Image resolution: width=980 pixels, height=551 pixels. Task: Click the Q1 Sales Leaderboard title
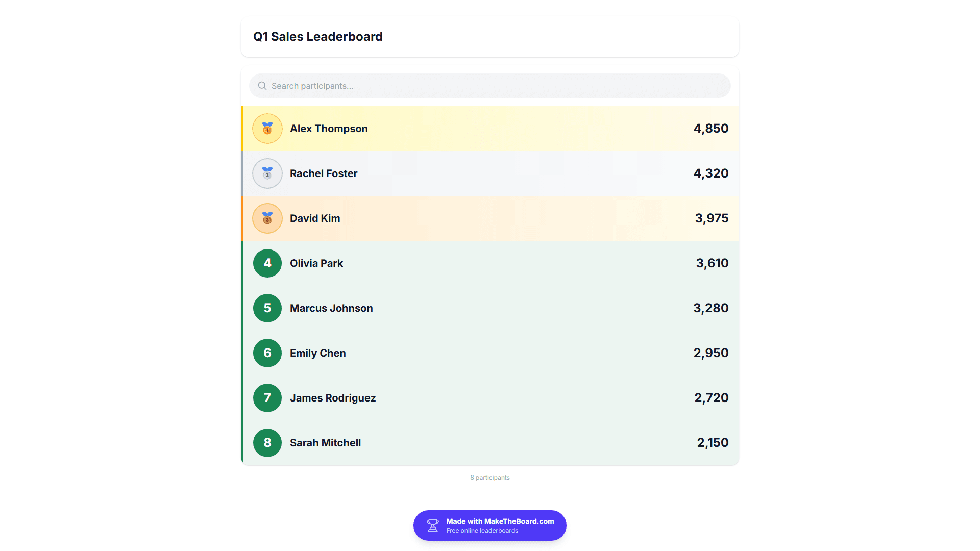318,37
